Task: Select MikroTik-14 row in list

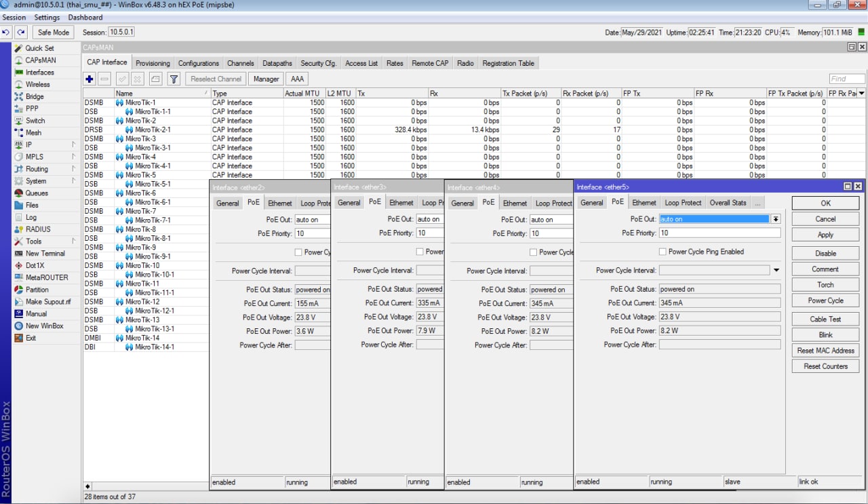Action: coord(146,338)
